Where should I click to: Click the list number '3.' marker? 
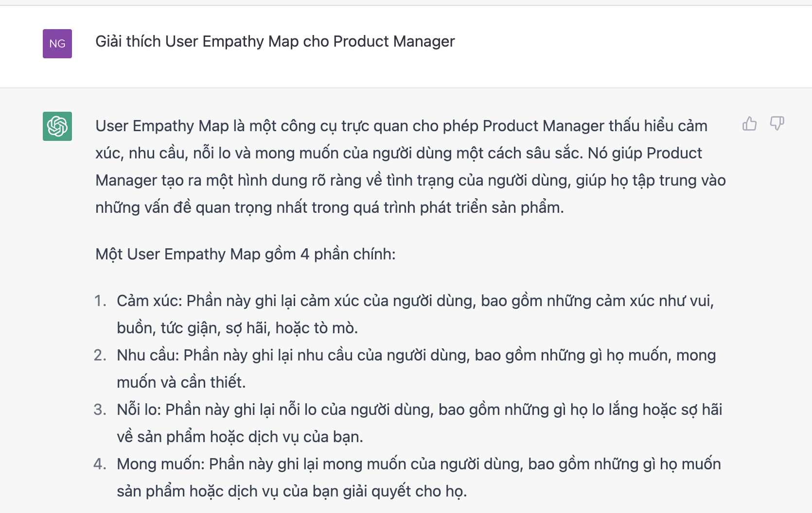[100, 410]
